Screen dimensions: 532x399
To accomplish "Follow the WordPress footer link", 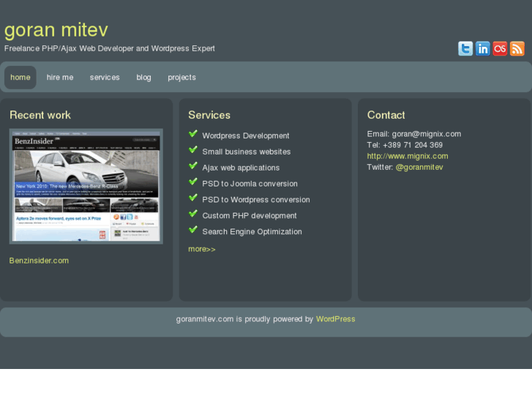I will click(x=336, y=319).
